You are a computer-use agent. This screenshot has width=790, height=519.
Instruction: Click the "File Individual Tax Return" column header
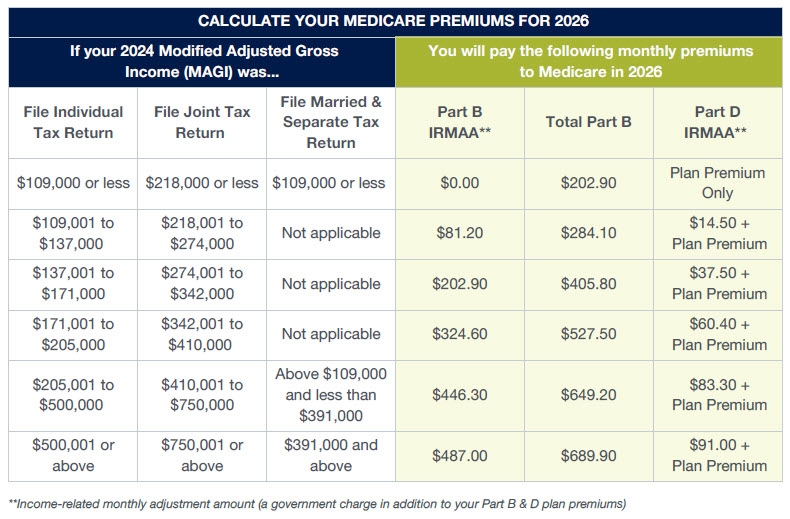[x=73, y=122]
